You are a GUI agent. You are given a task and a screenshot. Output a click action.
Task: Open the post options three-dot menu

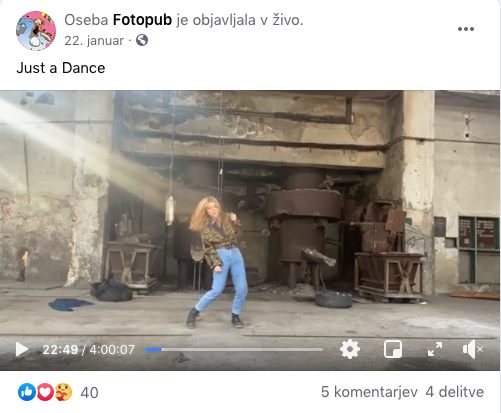pos(466,29)
